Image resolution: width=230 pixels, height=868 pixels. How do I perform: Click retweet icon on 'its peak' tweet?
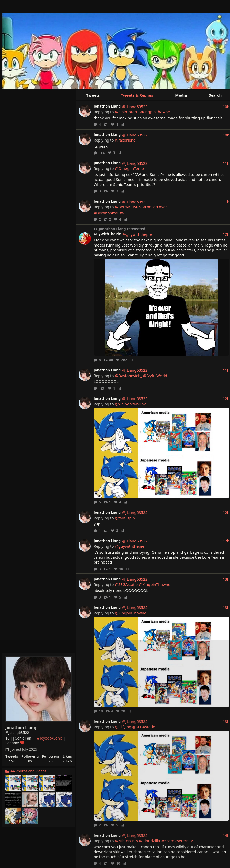(x=102, y=153)
